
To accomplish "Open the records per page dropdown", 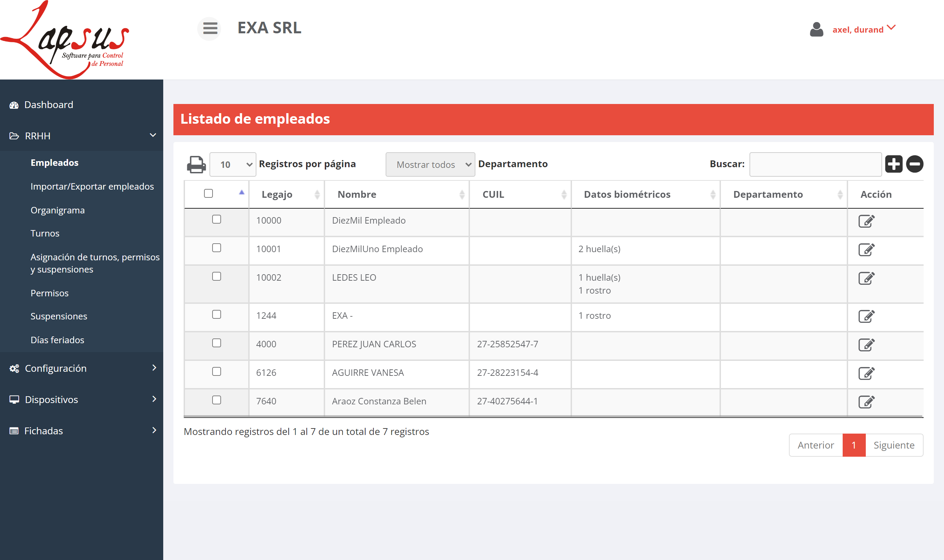I will (233, 164).
